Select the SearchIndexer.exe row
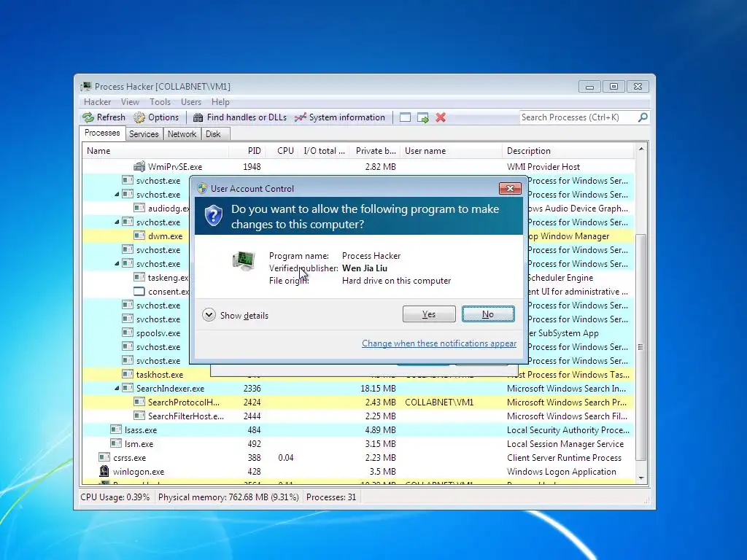Viewport: 747px width, 560px height. 358,389
